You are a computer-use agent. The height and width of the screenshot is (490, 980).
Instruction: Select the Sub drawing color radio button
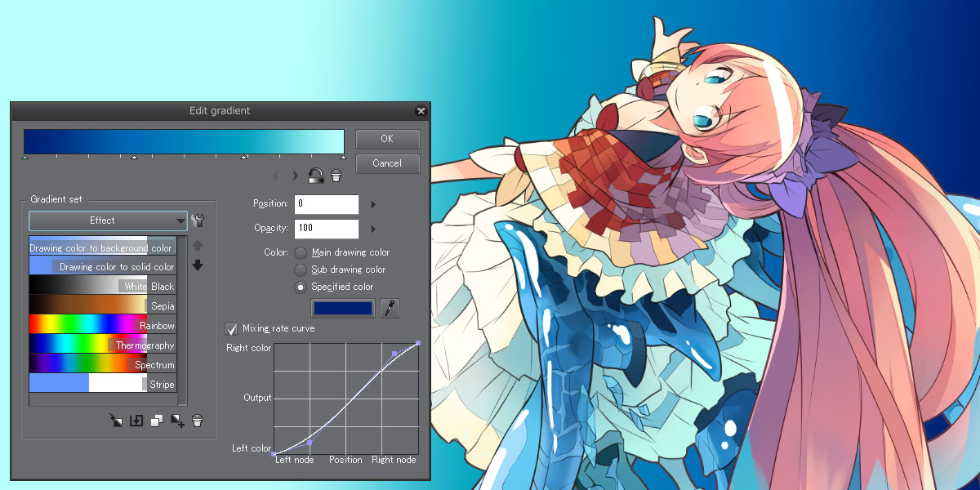click(x=301, y=269)
